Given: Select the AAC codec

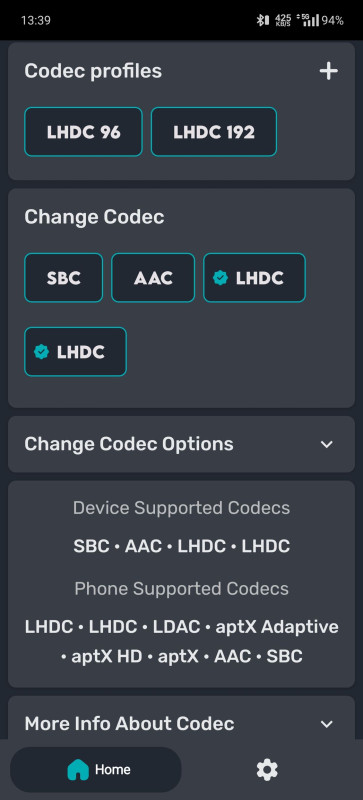Looking at the screenshot, I should point(153,278).
